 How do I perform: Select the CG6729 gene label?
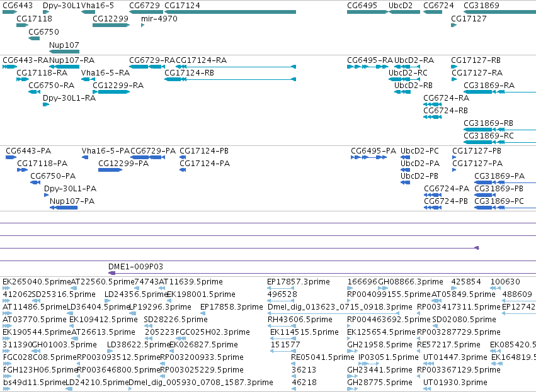pos(145,6)
